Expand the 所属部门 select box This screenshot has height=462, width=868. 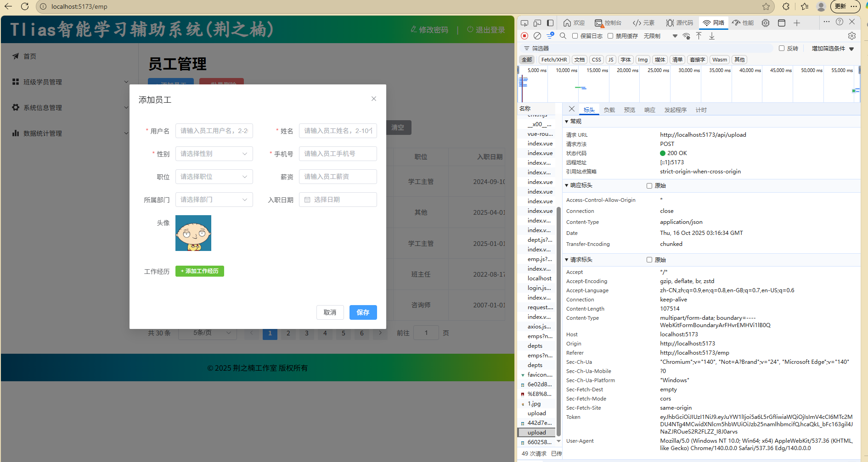pyautogui.click(x=214, y=200)
